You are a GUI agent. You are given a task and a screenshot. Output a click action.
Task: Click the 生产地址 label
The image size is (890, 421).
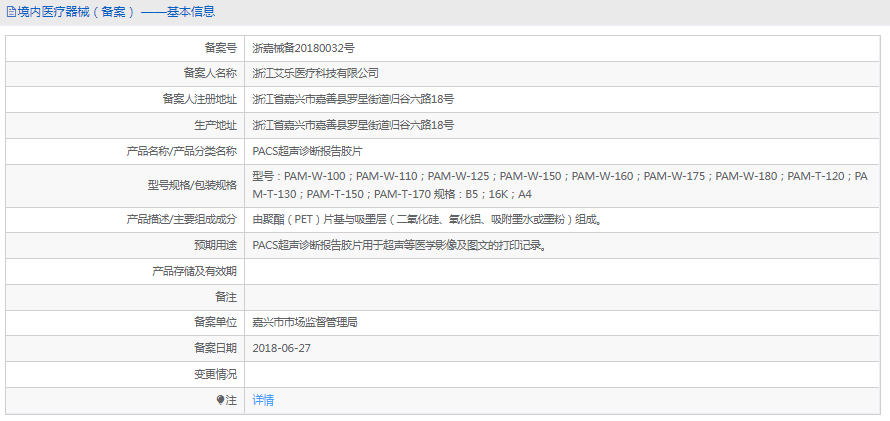click(216, 125)
